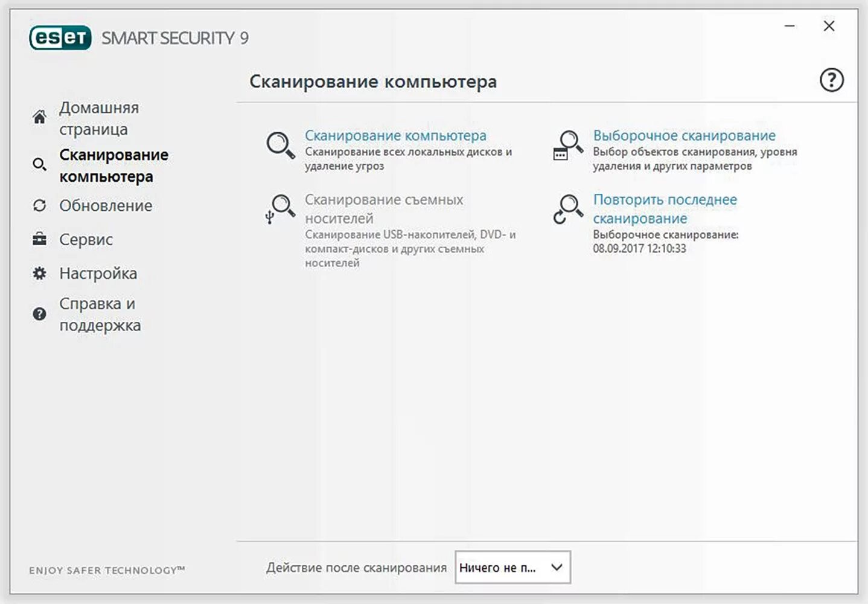Screen dimensions: 868x604
Task: Click the briefcase icon beside Сервис
Action: [39, 239]
